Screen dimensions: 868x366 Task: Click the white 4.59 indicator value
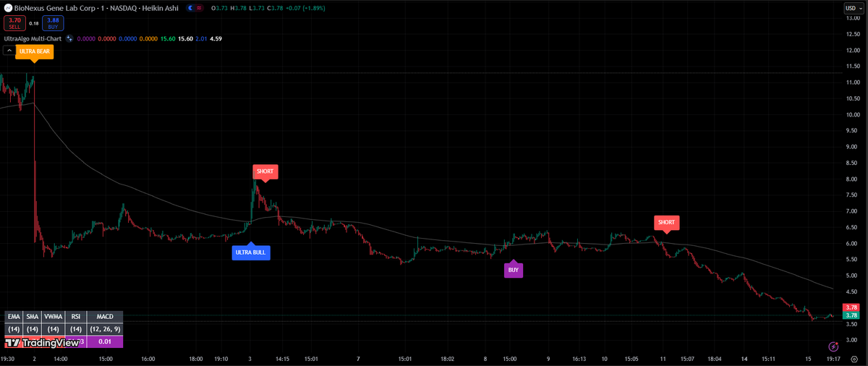click(216, 38)
